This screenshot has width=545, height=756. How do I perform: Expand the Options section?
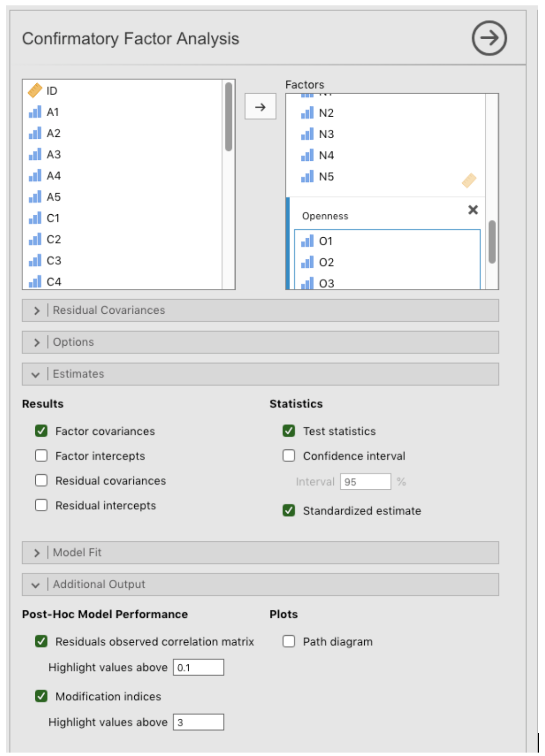pyautogui.click(x=260, y=342)
